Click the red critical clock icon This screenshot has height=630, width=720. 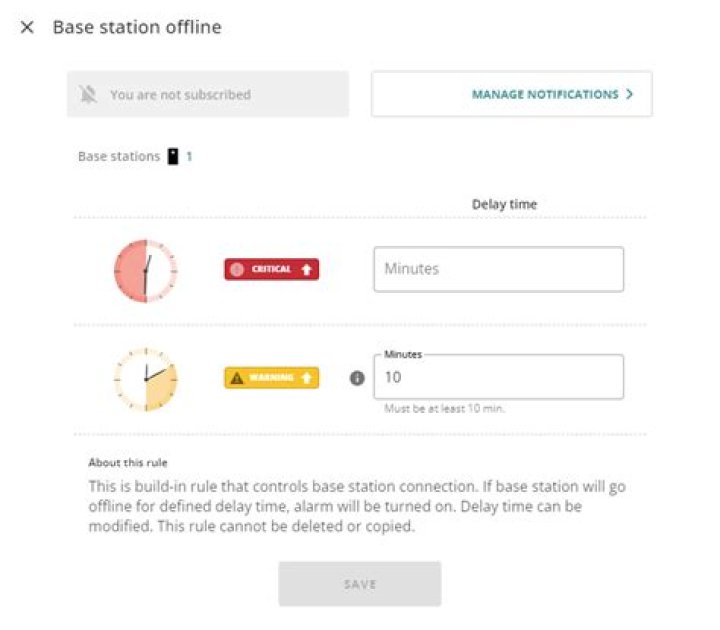(x=145, y=270)
